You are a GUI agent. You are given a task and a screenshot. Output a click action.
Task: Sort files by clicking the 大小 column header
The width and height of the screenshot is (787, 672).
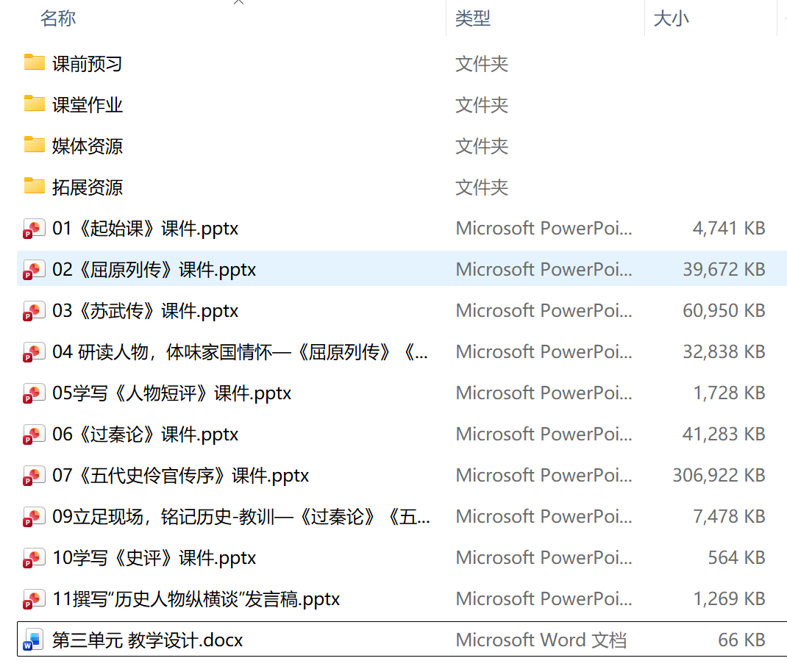(x=672, y=18)
